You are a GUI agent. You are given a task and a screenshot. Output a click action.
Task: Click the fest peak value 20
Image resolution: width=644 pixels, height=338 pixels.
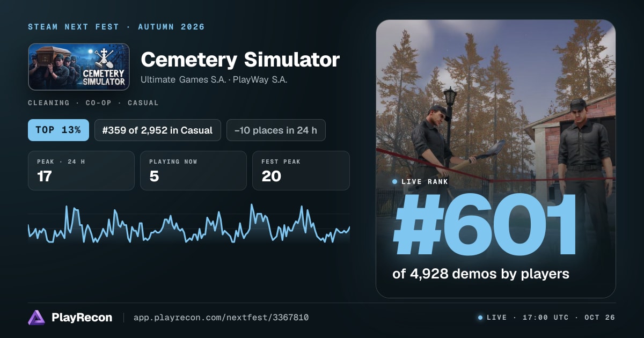(272, 176)
